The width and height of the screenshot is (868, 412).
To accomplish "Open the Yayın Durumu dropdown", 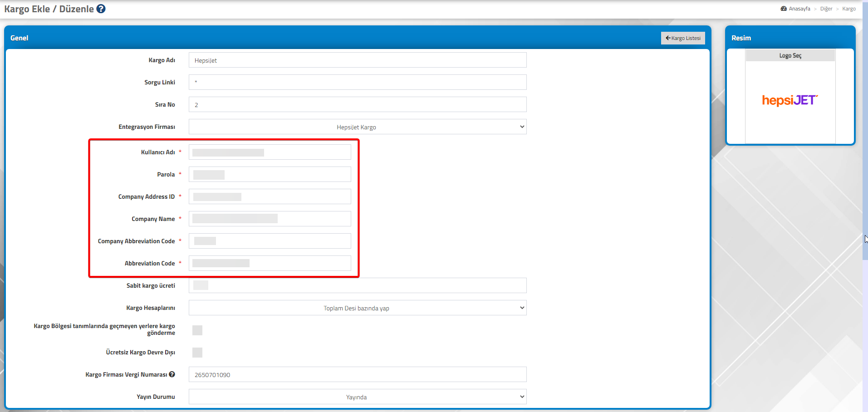I will coord(358,397).
